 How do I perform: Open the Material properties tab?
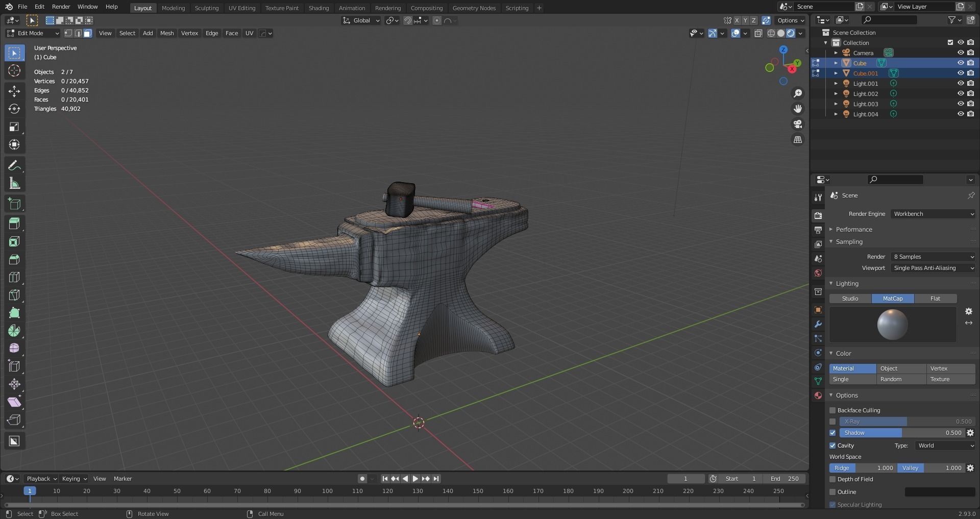click(818, 396)
